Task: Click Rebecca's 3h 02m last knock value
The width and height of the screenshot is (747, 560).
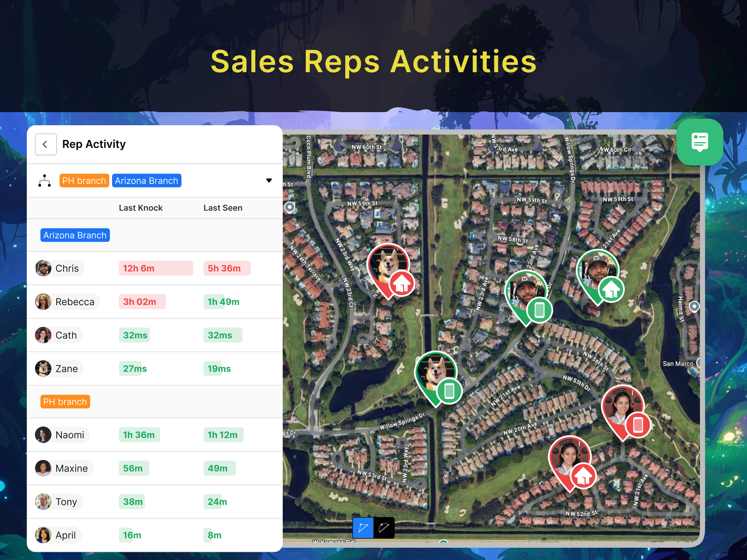Action: coord(142,302)
